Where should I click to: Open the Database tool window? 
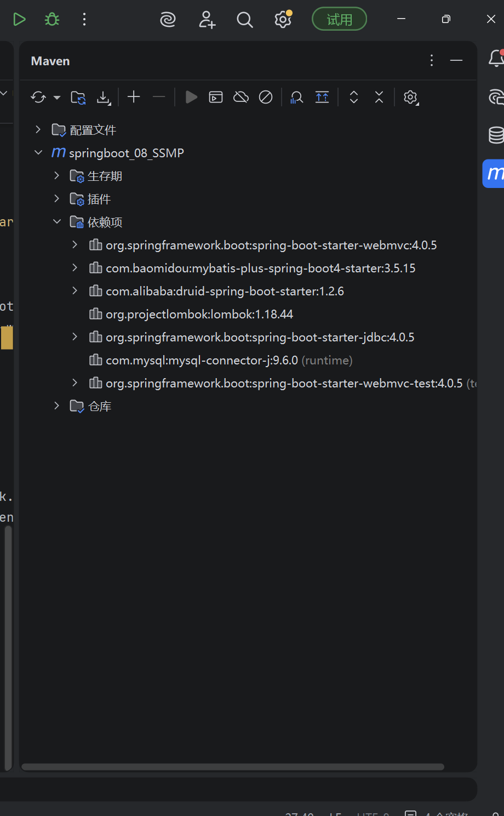[x=496, y=135]
